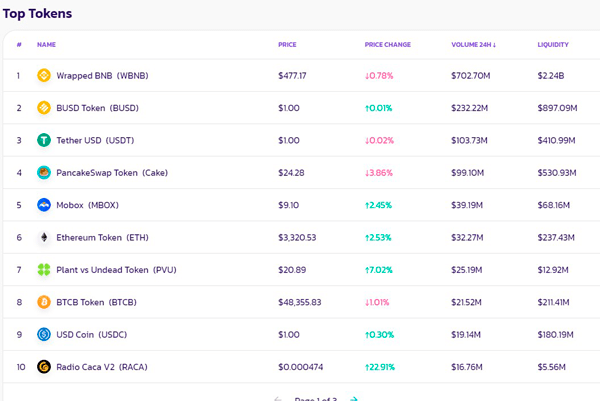The image size is (600, 401).
Task: Click the $20.89 price value
Action: click(x=292, y=270)
